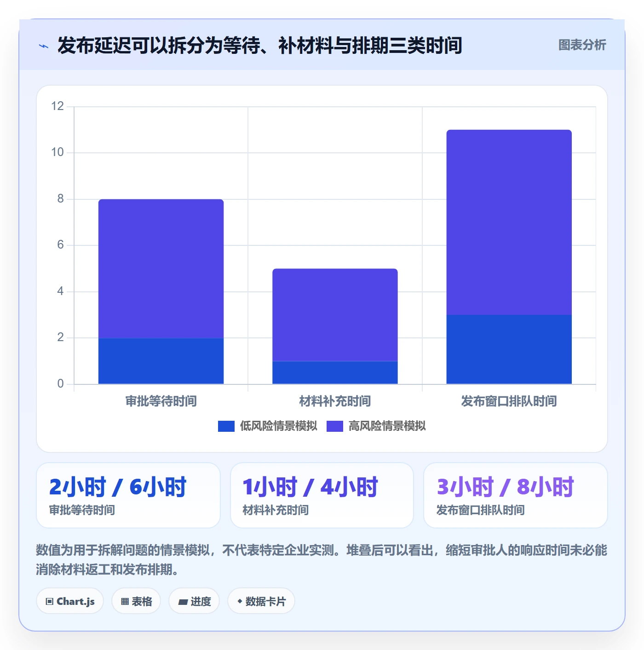Click the square icon in the Chart.js tag
This screenshot has width=644, height=650.
tap(50, 602)
